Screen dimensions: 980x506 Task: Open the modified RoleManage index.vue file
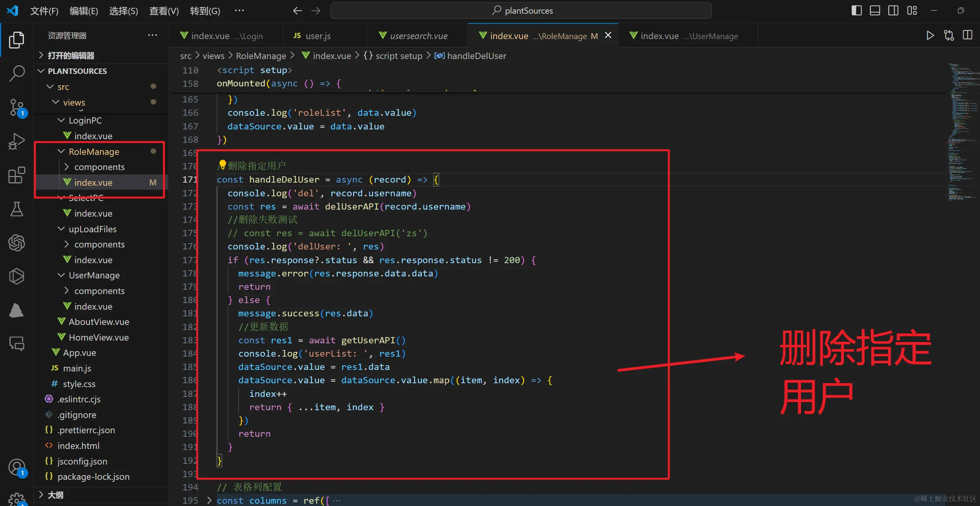tap(101, 183)
